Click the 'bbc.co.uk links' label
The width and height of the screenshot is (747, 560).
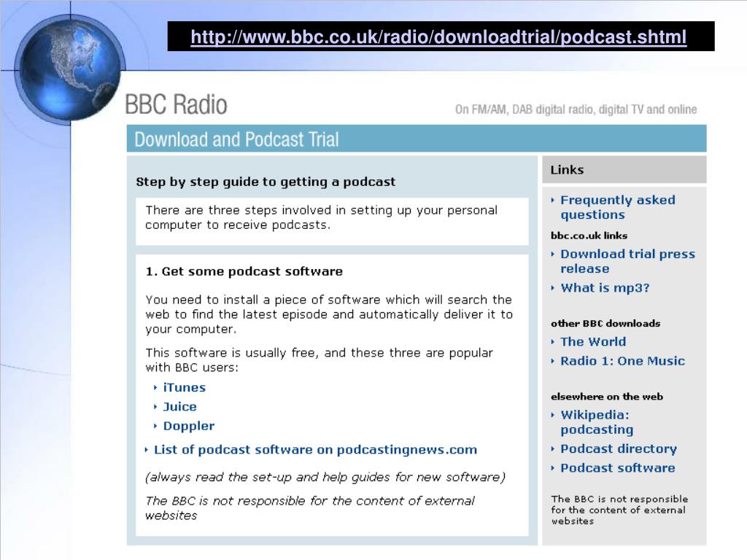coord(589,236)
